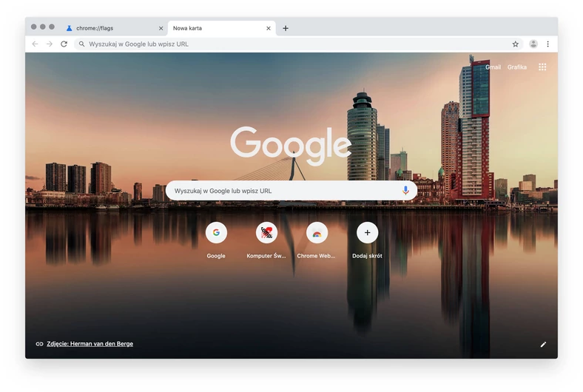Open the Grafika link
583x392 pixels.
click(517, 67)
